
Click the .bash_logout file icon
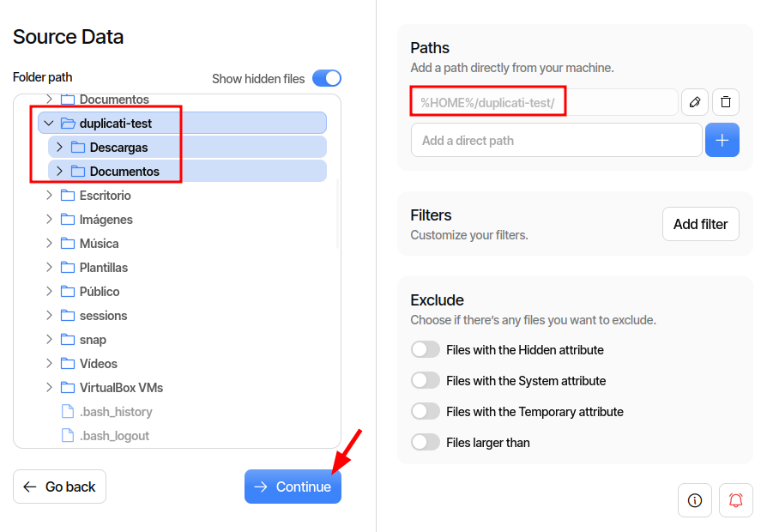(x=69, y=436)
